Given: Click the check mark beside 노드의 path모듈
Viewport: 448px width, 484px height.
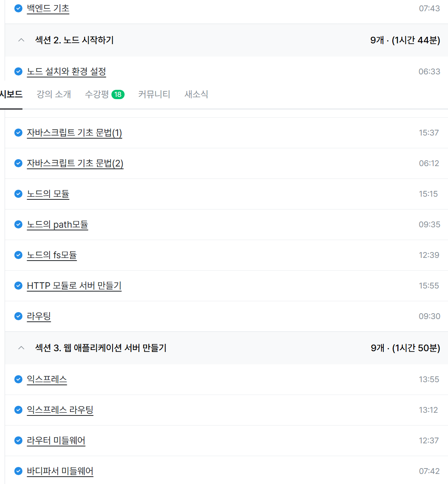Looking at the screenshot, I should pos(18,224).
